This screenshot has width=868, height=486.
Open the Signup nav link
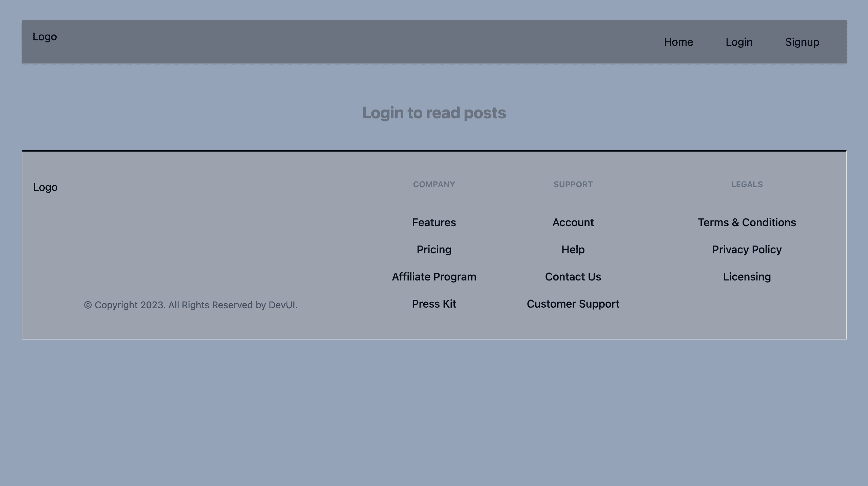coord(802,42)
